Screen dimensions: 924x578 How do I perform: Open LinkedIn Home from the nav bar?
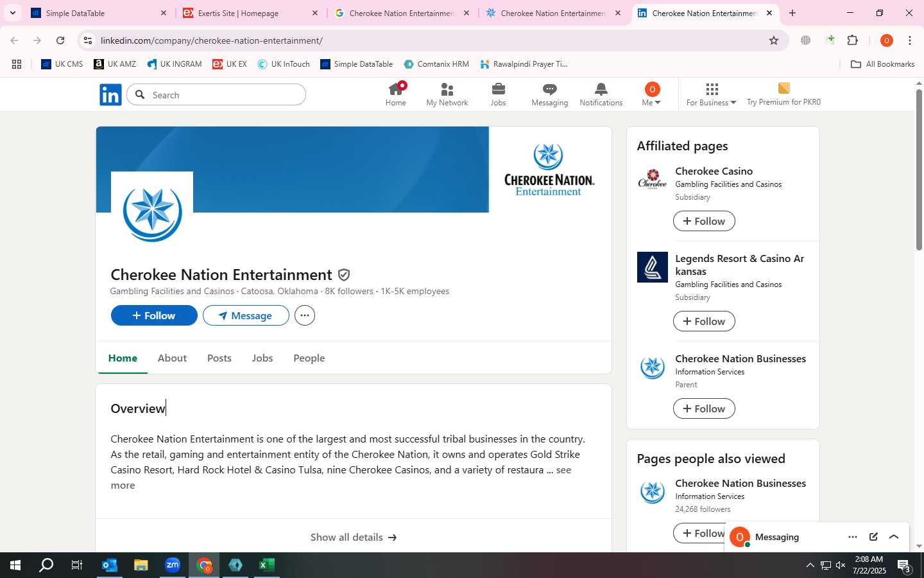(x=395, y=94)
